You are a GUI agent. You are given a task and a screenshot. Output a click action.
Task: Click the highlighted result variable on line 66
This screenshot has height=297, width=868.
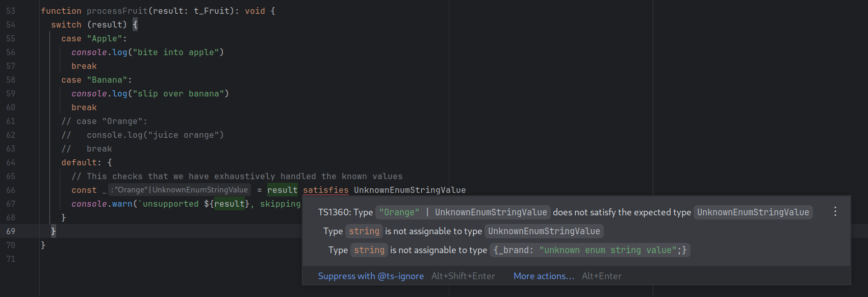point(282,190)
